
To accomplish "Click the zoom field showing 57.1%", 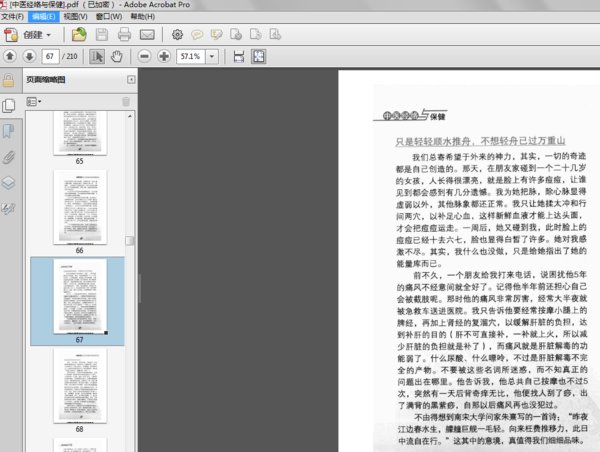I will pos(191,57).
